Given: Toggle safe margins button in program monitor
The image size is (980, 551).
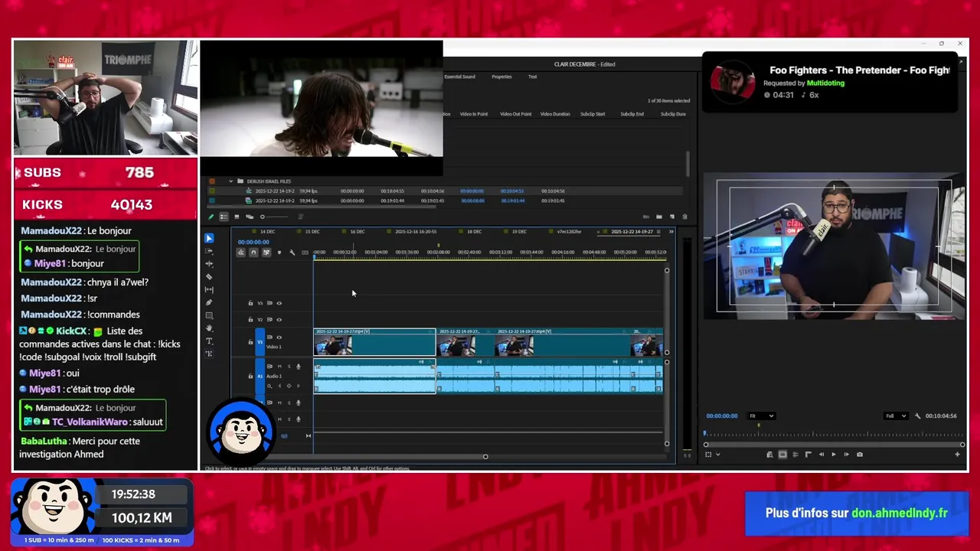Looking at the screenshot, I should [782, 455].
